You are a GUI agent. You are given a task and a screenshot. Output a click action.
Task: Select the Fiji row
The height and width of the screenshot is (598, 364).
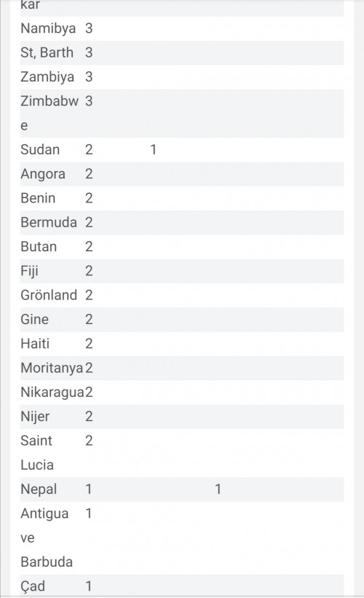tap(182, 271)
